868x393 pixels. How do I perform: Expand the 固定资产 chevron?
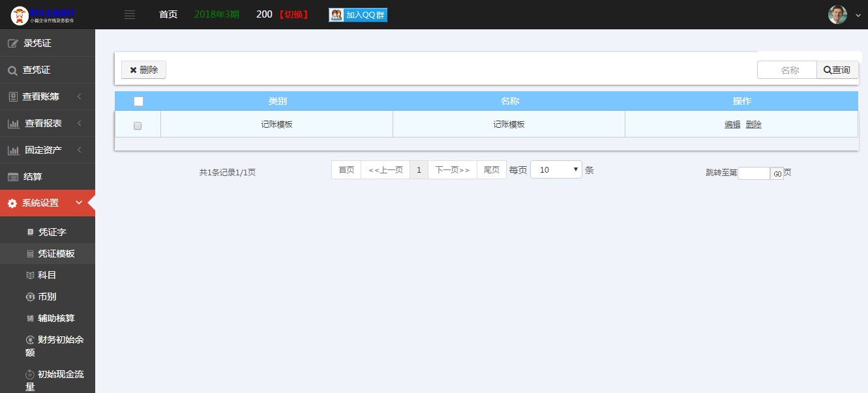(79, 150)
